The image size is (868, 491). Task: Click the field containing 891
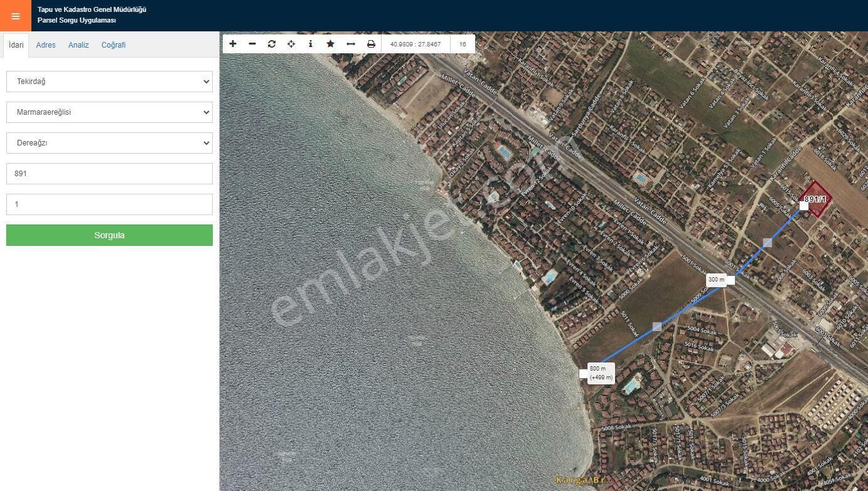click(x=109, y=174)
